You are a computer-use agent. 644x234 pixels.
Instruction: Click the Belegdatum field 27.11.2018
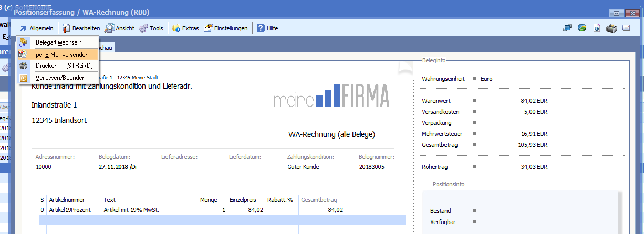[x=118, y=167]
